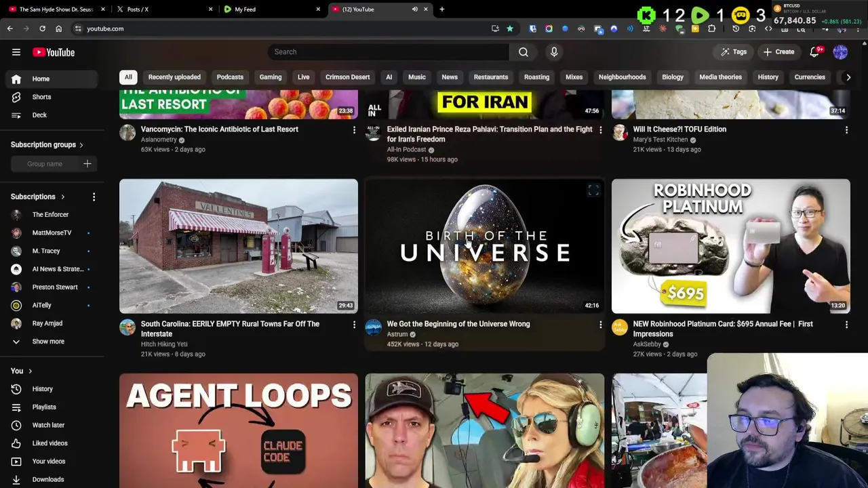Add a new subscription group with plus
The image size is (868, 488).
[x=87, y=163]
